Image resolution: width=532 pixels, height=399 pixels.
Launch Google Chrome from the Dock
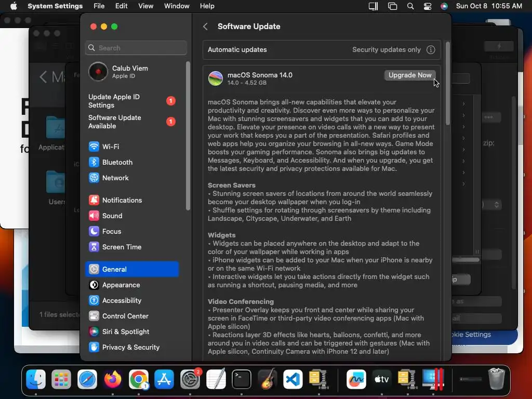point(138,379)
